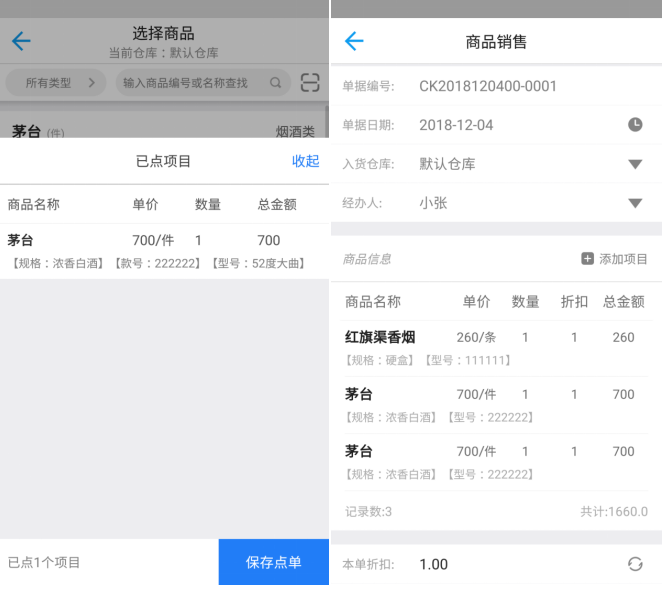Click 700/件 price in 已点项目 list
This screenshot has height=595, width=664.
pos(153,240)
